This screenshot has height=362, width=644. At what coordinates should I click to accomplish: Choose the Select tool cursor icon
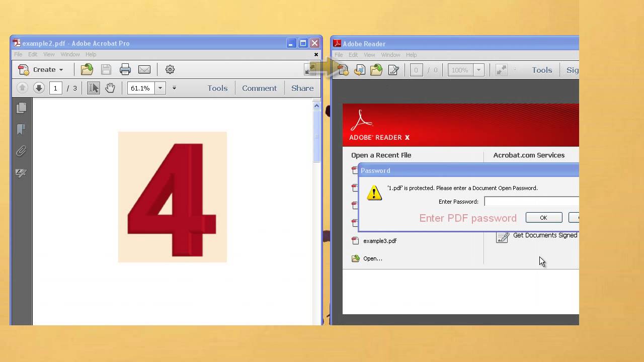tap(94, 88)
